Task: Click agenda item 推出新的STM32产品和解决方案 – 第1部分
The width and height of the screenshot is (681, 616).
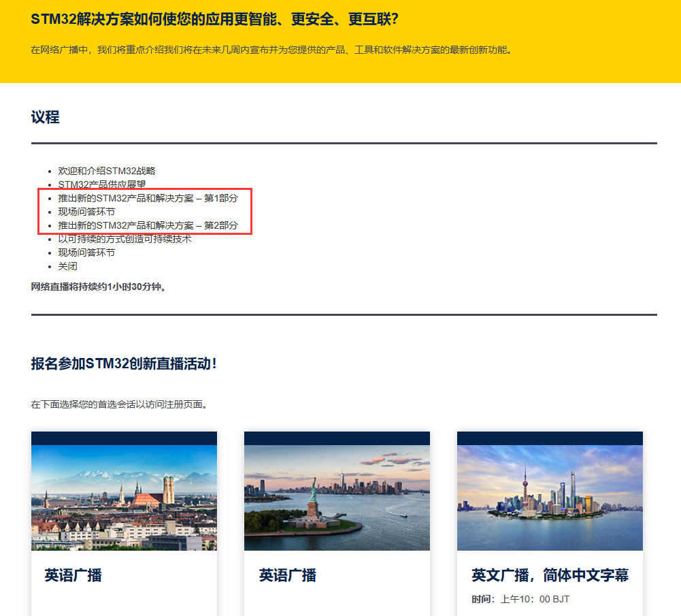Action: coord(148,198)
